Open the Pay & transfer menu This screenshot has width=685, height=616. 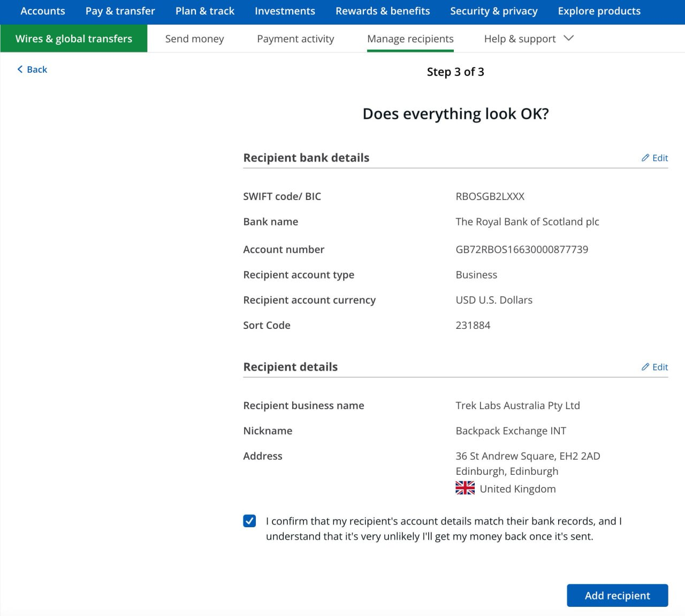click(x=120, y=11)
